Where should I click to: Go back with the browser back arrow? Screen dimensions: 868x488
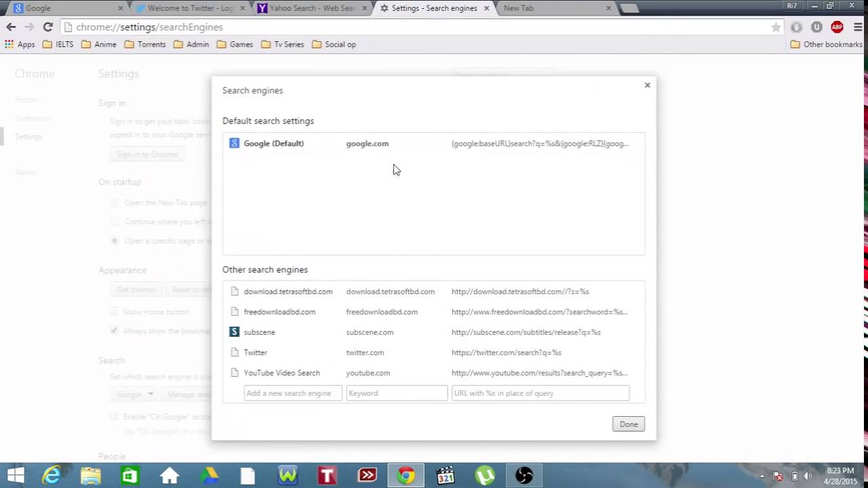(11, 27)
